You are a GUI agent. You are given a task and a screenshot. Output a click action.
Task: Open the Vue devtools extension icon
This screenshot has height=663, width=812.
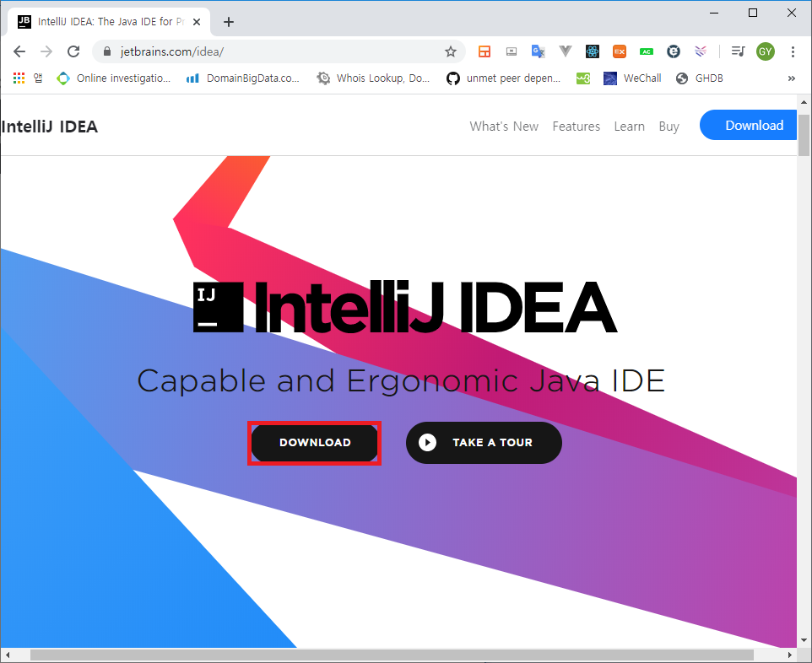tap(566, 51)
